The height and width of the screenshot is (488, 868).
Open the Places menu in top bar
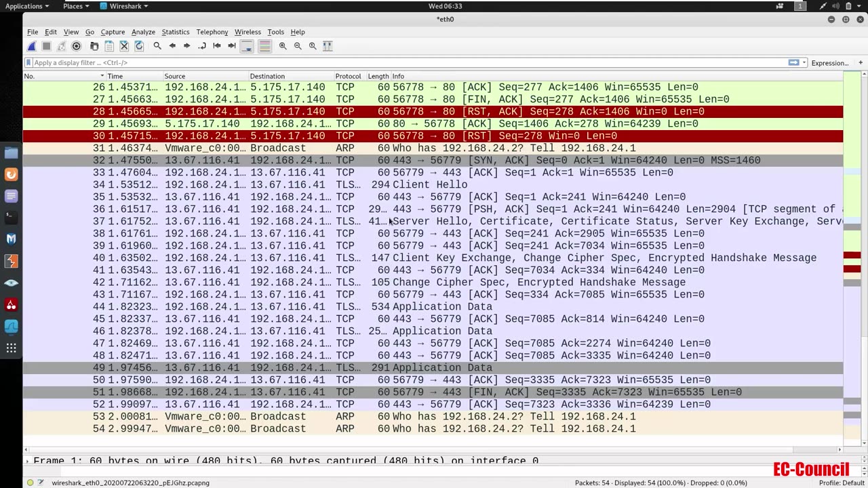pyautogui.click(x=75, y=6)
